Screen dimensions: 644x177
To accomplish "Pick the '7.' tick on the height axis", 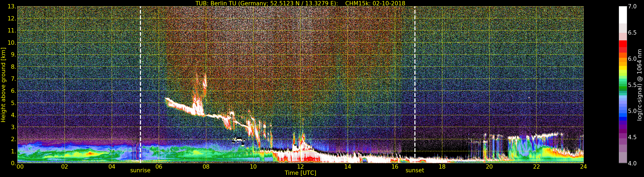I will click(14, 79).
